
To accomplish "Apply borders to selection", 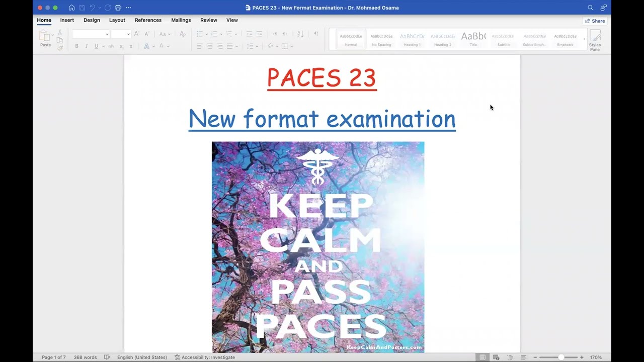I will click(x=285, y=46).
